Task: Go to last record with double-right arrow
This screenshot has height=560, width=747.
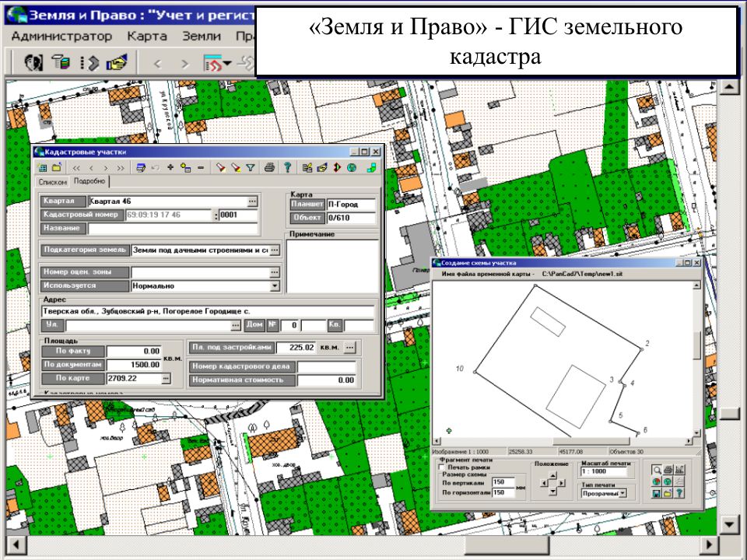Action: click(x=121, y=168)
